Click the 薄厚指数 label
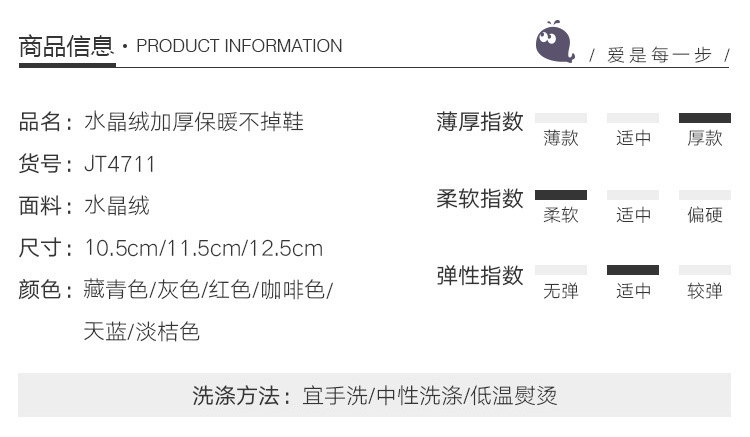This screenshot has height=437, width=750. point(479,122)
